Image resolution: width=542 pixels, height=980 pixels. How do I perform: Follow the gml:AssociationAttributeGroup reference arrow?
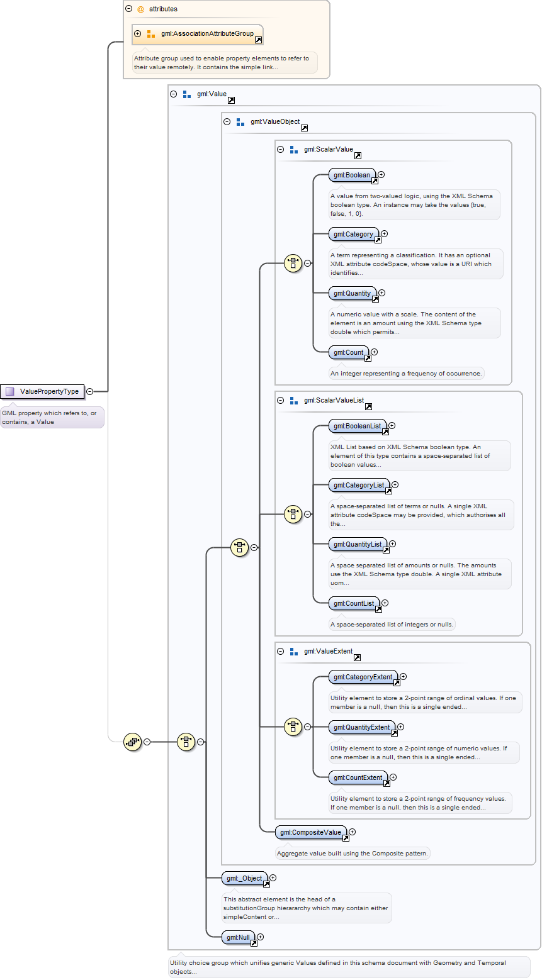click(258, 40)
